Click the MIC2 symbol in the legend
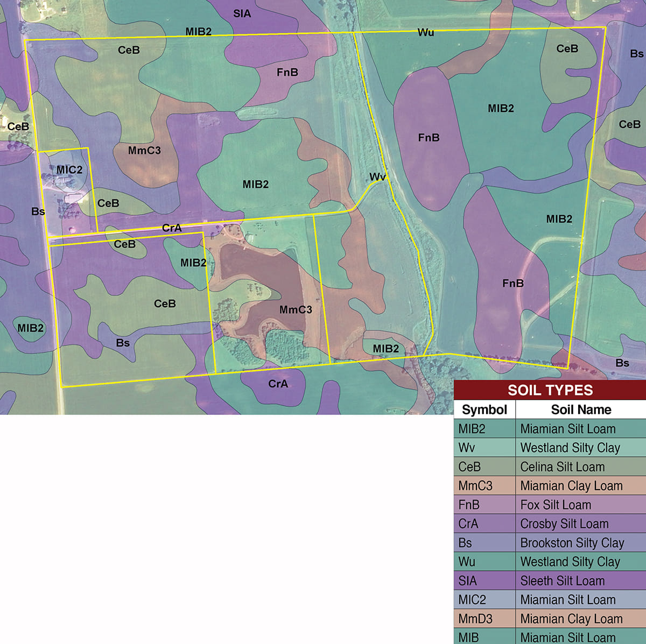The width and height of the screenshot is (646, 644). pos(472,599)
